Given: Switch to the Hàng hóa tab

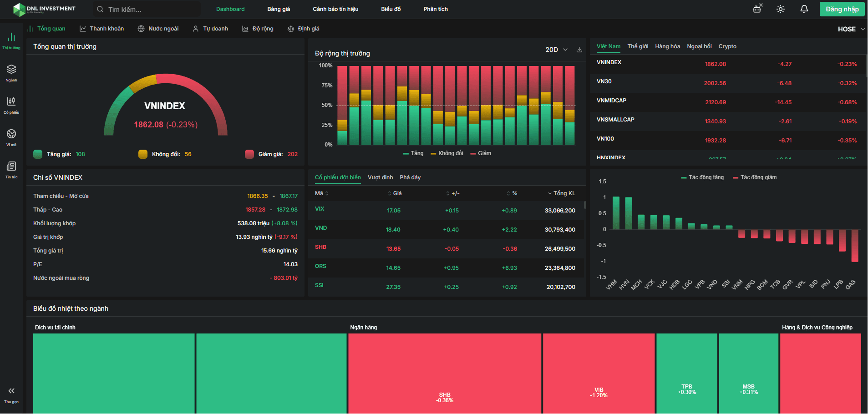Looking at the screenshot, I should [667, 46].
